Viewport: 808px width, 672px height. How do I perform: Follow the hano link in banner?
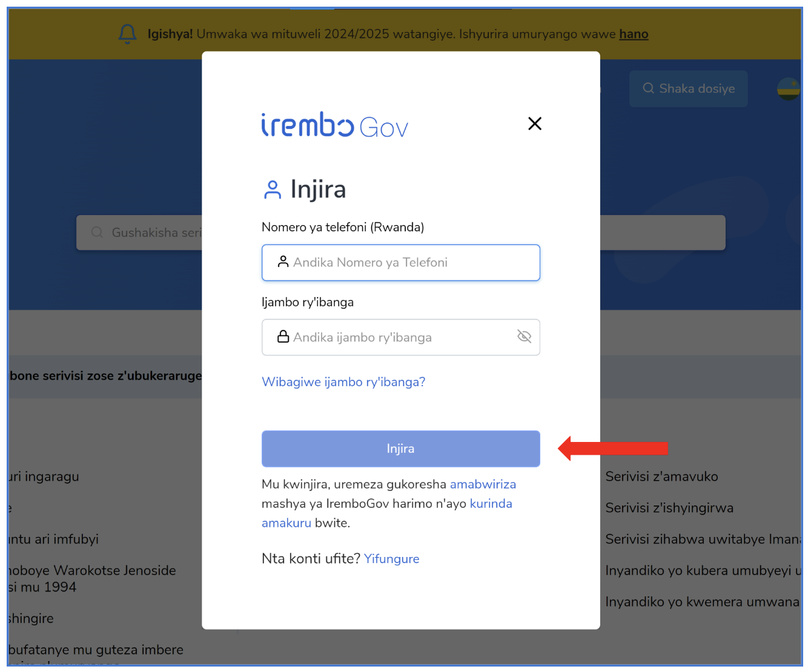point(634,34)
